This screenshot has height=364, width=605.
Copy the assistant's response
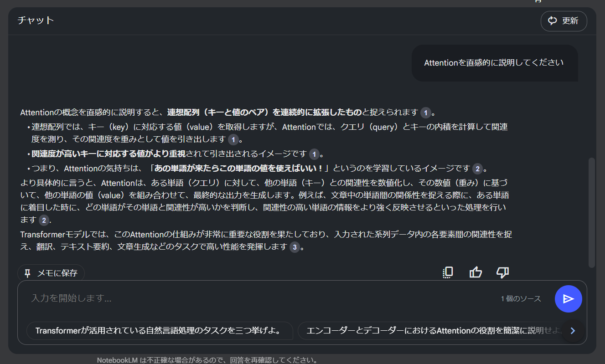pyautogui.click(x=447, y=272)
